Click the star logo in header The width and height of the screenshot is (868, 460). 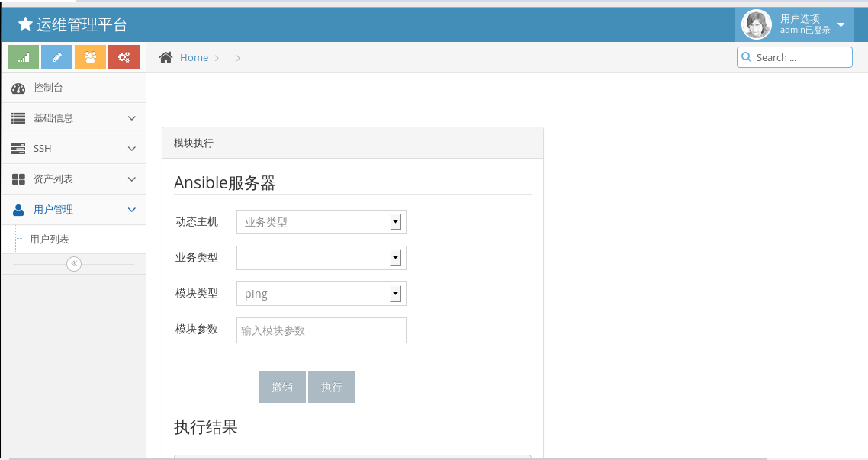point(25,24)
